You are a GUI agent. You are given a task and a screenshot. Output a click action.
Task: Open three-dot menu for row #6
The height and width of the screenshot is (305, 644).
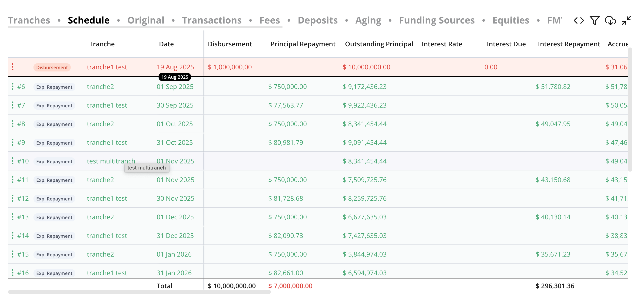click(13, 87)
